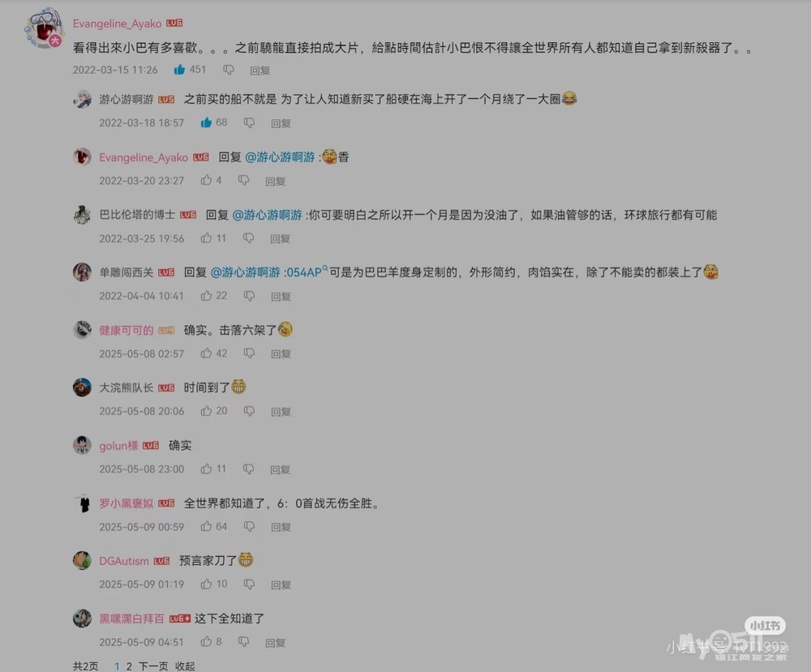The width and height of the screenshot is (811, 672).
Task: Dislike 黑嘿漂白拜百's comment 这下全知道了
Action: coord(243,642)
